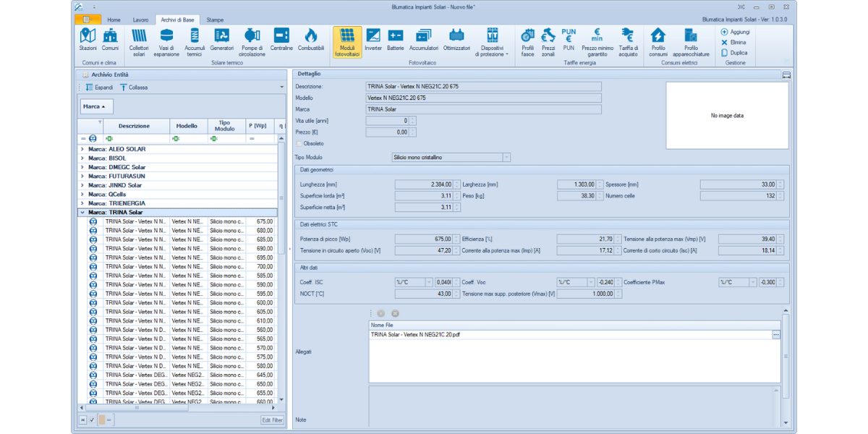The image size is (868, 434).
Task: Open Accumuli termici archive
Action: [x=195, y=43]
